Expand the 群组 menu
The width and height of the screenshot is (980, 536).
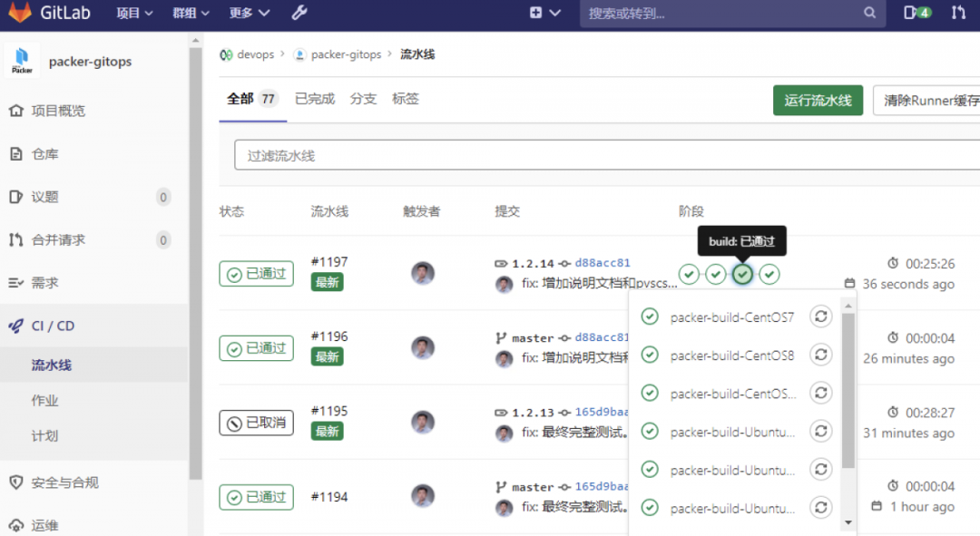click(191, 13)
